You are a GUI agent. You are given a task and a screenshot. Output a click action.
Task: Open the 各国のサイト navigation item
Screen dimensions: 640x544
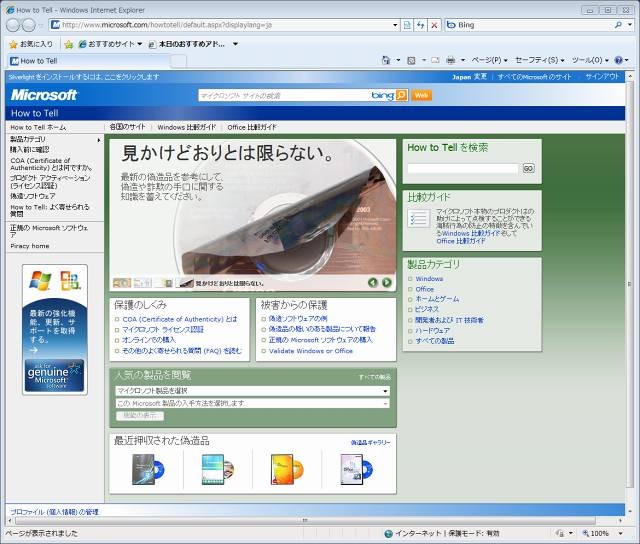coord(127,127)
